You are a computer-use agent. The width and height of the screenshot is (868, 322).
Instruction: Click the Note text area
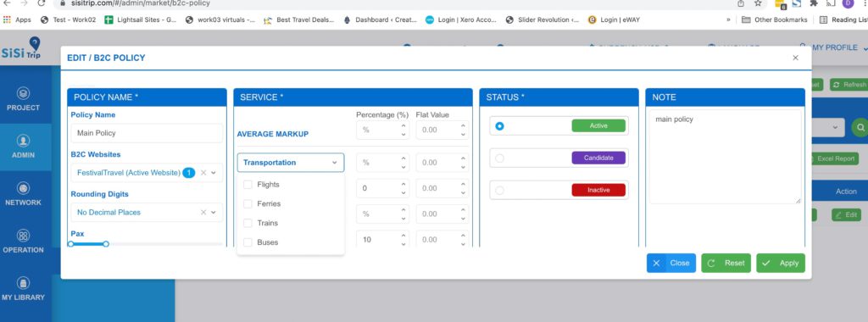726,157
